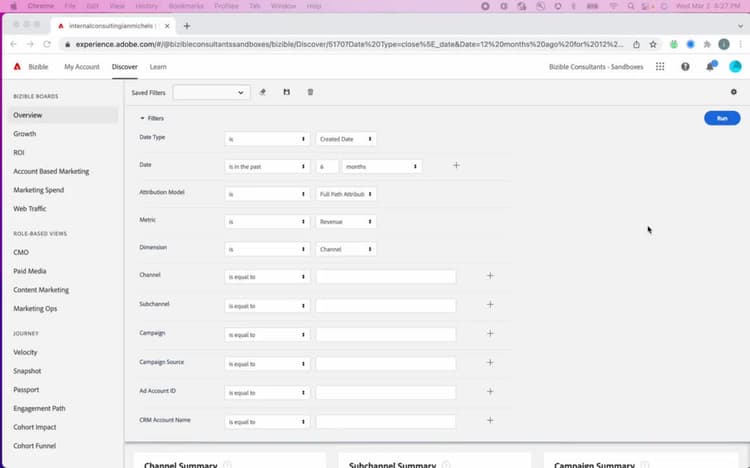Screen dimensions: 750x468
Task: Open the Full Path Attribution dropdown
Action: coord(346,194)
